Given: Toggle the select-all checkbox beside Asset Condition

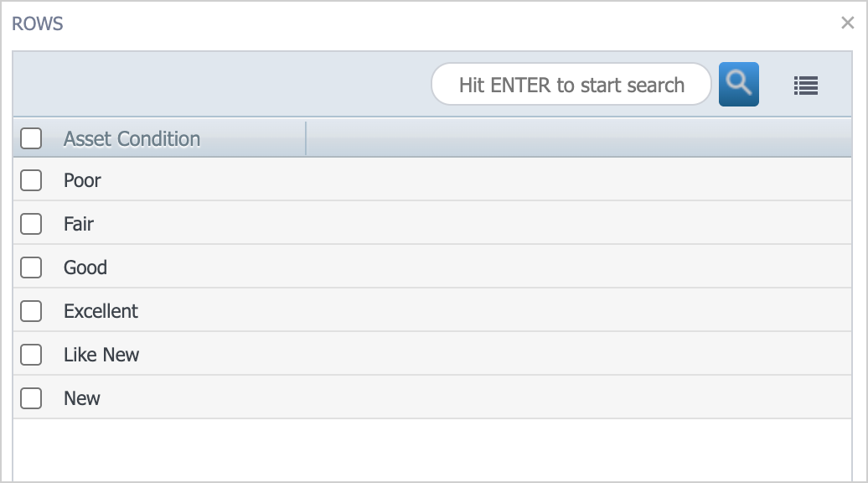Looking at the screenshot, I should point(31,138).
